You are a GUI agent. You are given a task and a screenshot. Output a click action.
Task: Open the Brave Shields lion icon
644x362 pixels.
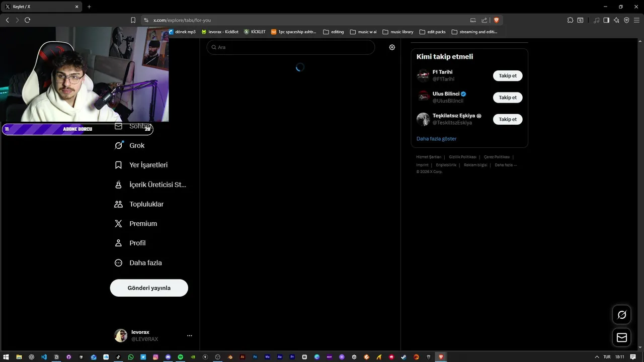[x=496, y=20]
